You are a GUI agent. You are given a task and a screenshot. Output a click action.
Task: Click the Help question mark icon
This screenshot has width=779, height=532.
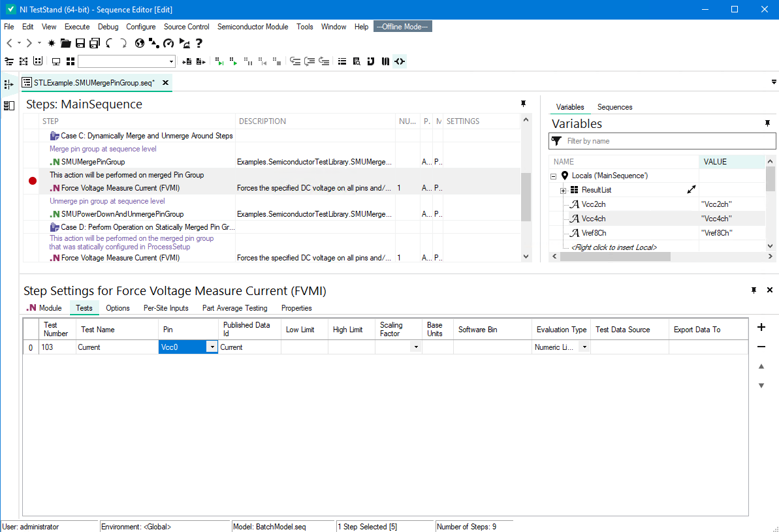tap(199, 43)
